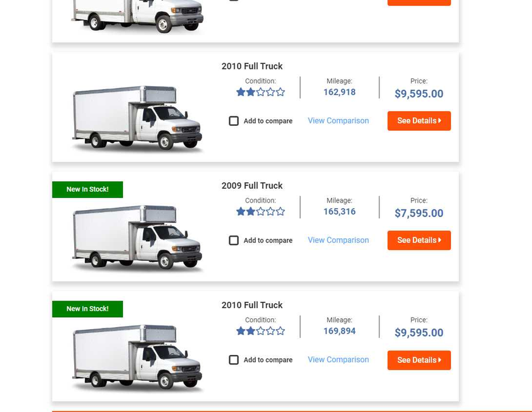This screenshot has width=532, height=412.
Task: Check Add to compare for 169,894-mileage truck
Action: [x=234, y=359]
